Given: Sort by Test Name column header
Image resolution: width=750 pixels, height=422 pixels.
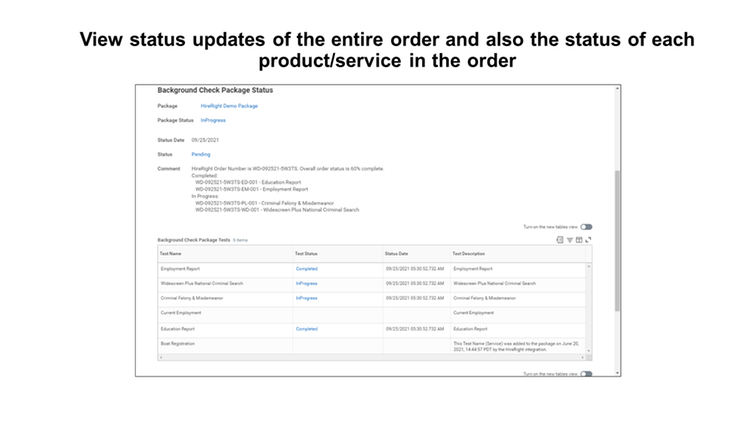Looking at the screenshot, I should click(171, 253).
